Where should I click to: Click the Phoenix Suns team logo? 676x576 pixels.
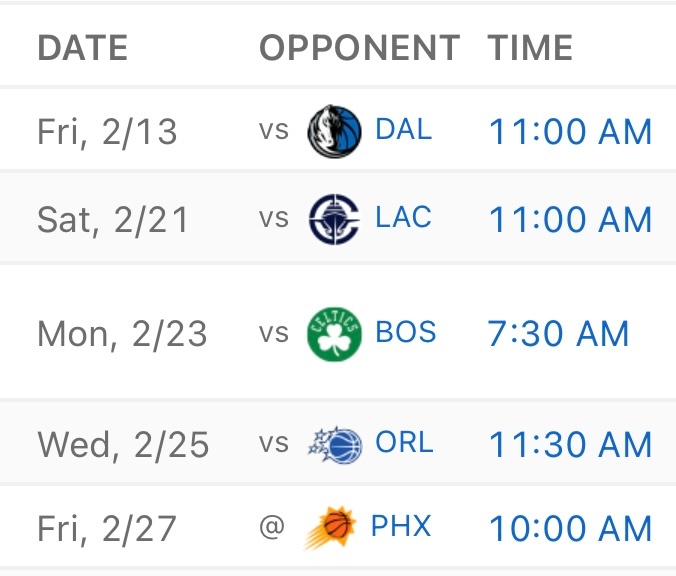coord(330,528)
